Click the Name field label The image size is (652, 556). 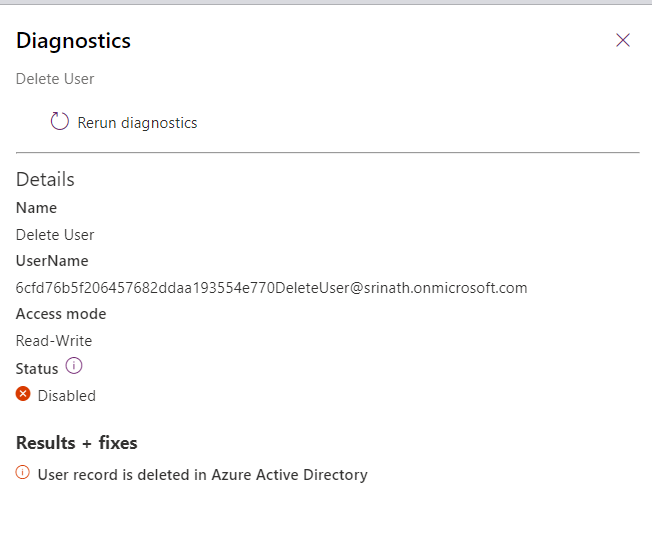click(x=36, y=208)
